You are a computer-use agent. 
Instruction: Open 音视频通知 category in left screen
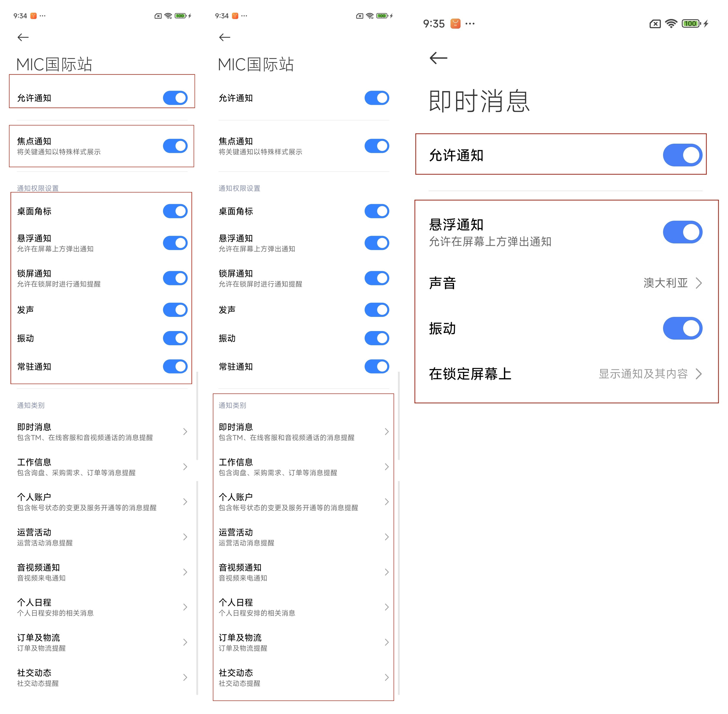(102, 572)
